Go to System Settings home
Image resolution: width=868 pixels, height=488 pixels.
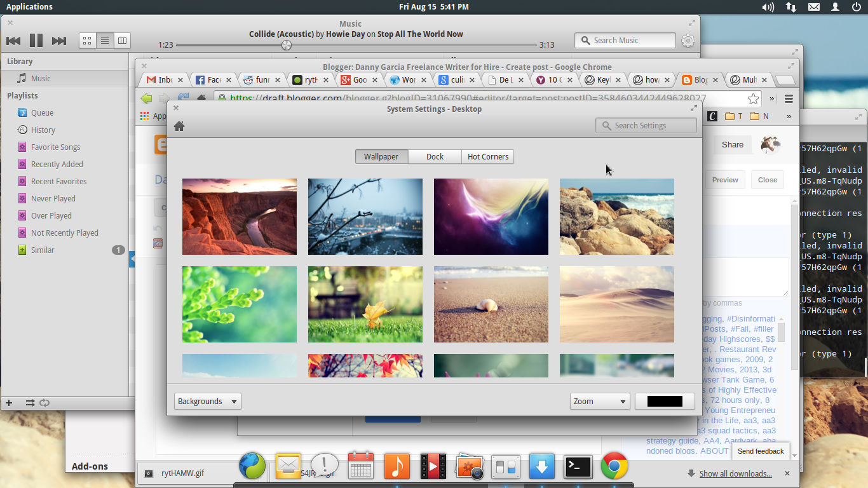179,126
